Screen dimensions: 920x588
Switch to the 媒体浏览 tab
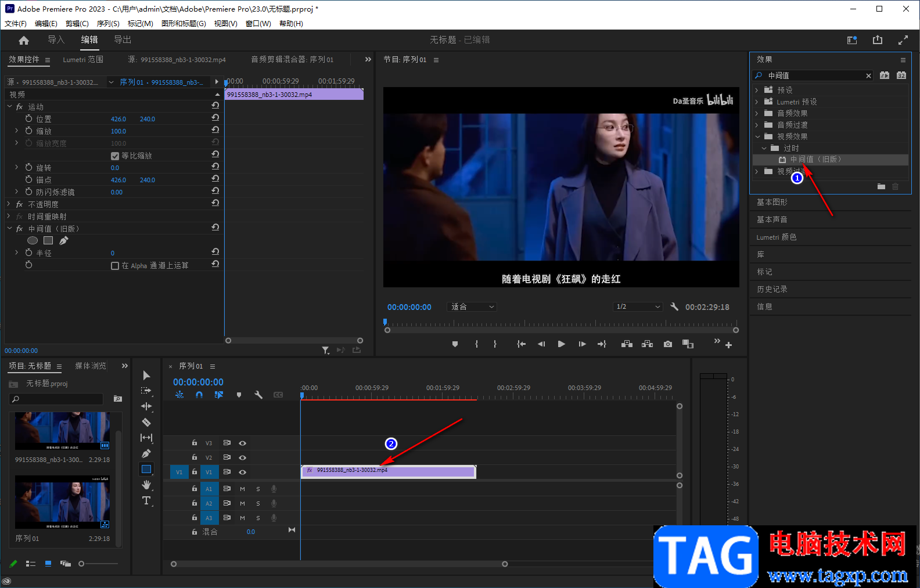point(91,366)
